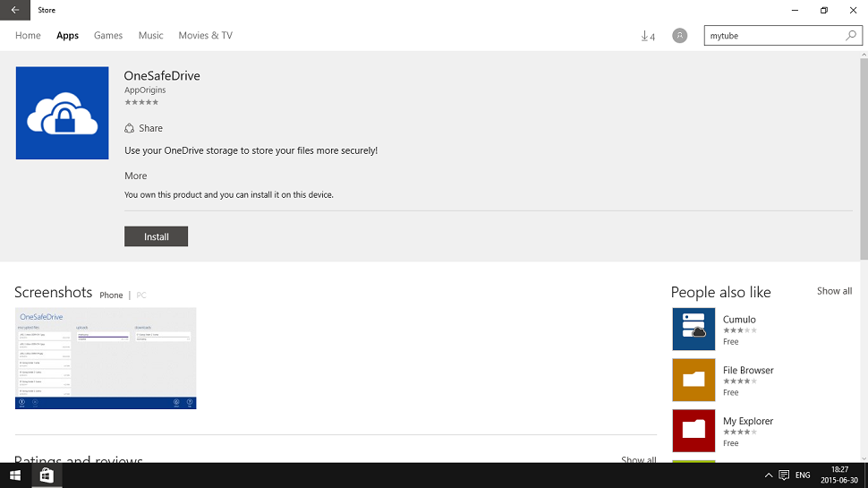
Task: Switch to the Games tab
Action: [x=108, y=36]
